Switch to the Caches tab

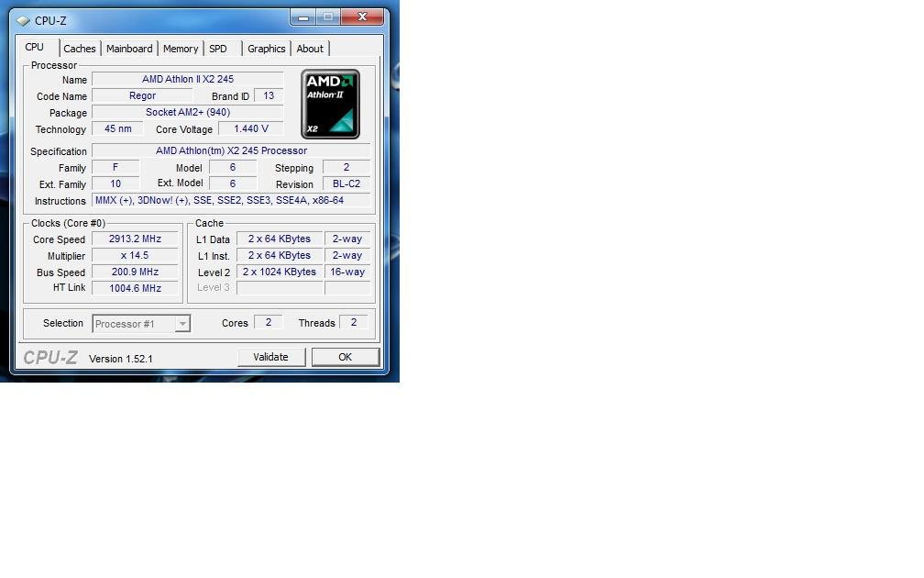point(80,49)
